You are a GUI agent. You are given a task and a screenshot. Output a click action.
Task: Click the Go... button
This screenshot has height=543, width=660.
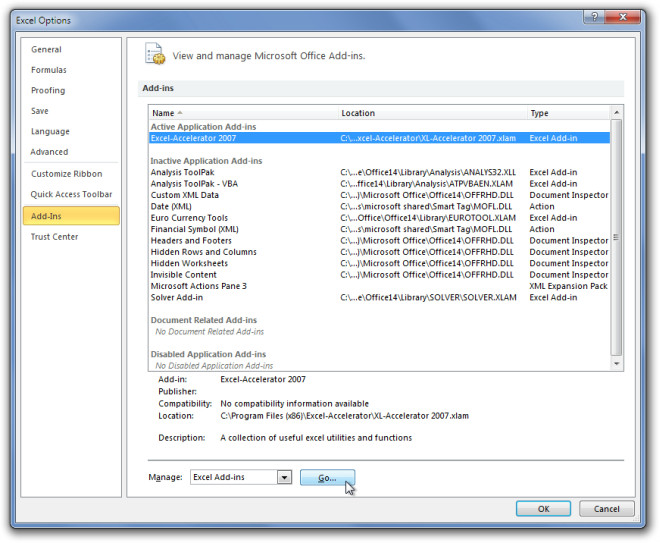pyautogui.click(x=327, y=477)
